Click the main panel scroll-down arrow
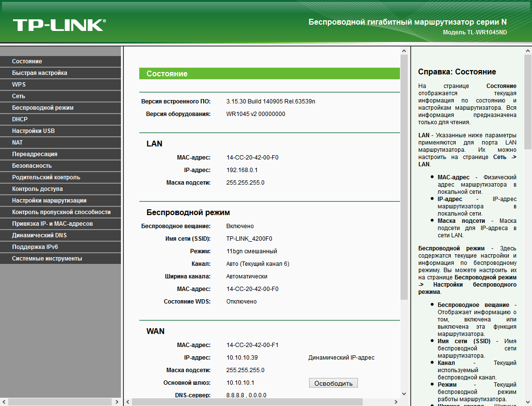This screenshot has height=406, width=532. [x=404, y=394]
